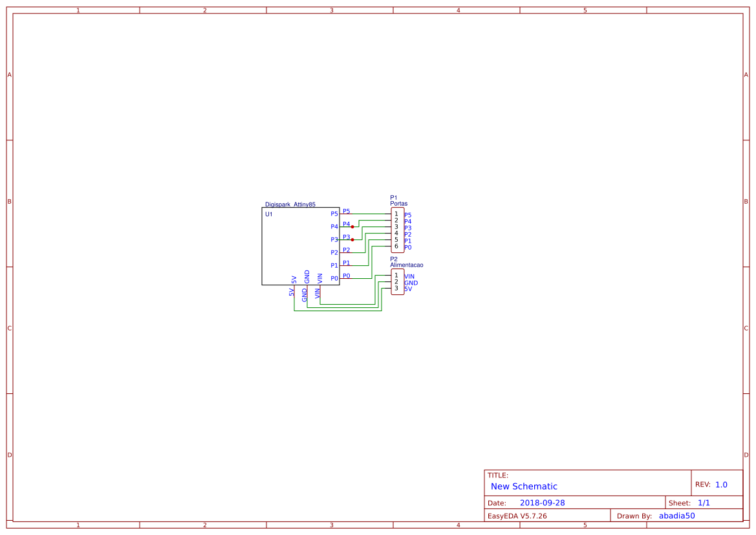Select the GND net label below U1
The width and height of the screenshot is (756, 535).
[x=304, y=294]
